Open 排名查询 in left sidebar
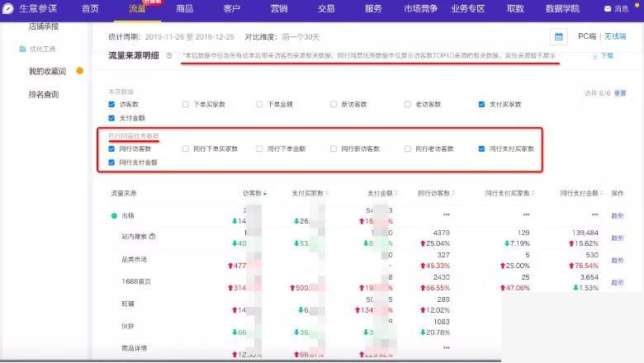The height and width of the screenshot is (363, 644). click(44, 94)
